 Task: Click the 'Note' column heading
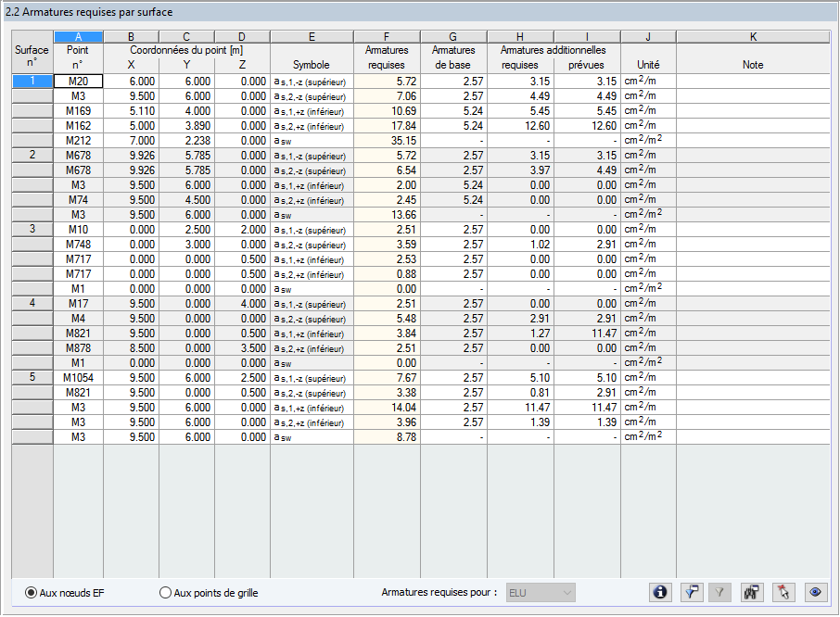753,65
